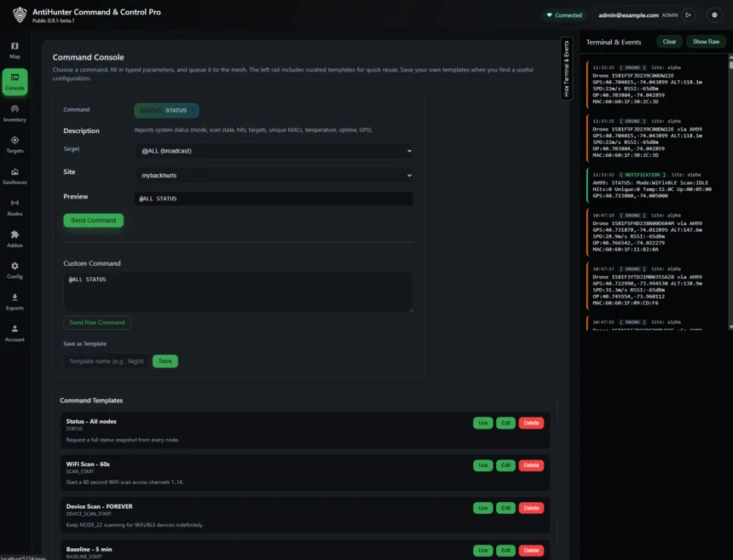Edit the Device Scan - FOREVER template

[505, 508]
